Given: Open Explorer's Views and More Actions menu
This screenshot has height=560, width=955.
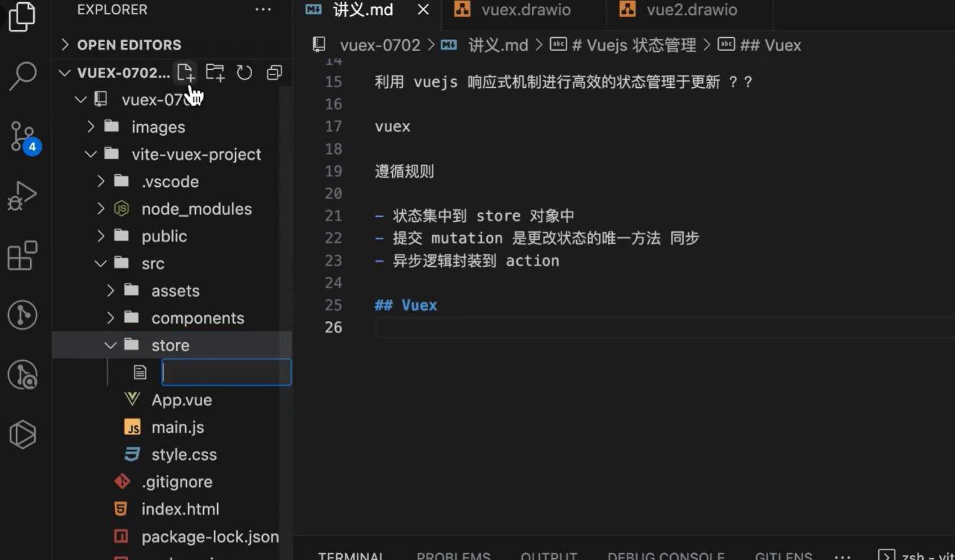Looking at the screenshot, I should (263, 9).
